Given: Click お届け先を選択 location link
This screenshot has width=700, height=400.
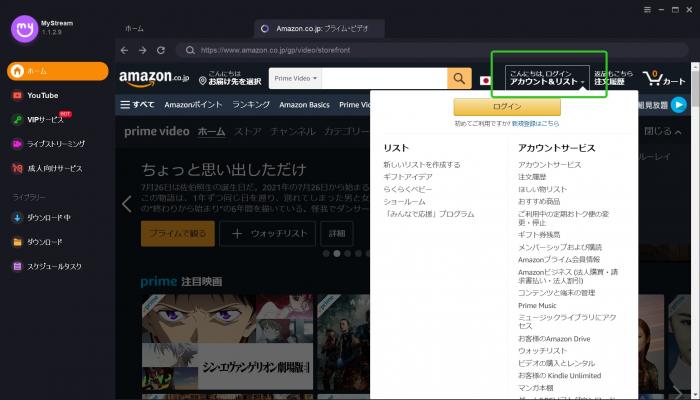Looking at the screenshot, I should pyautogui.click(x=230, y=78).
